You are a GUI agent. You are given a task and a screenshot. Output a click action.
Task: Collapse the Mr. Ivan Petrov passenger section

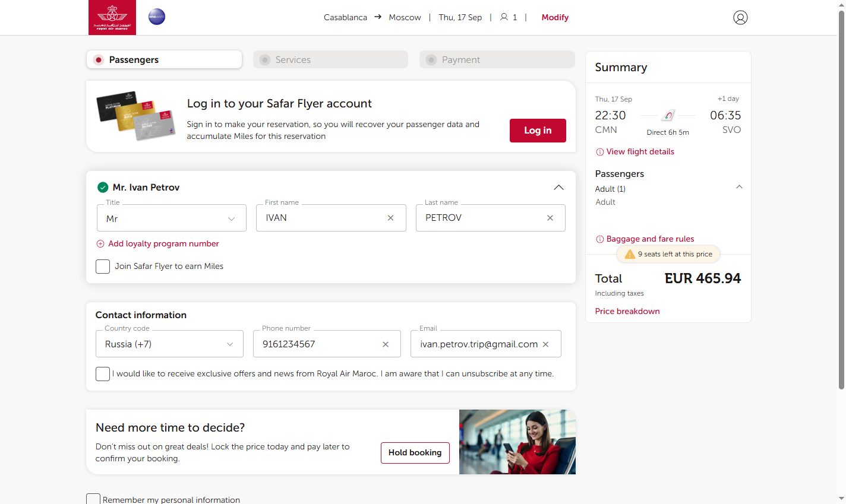(558, 188)
